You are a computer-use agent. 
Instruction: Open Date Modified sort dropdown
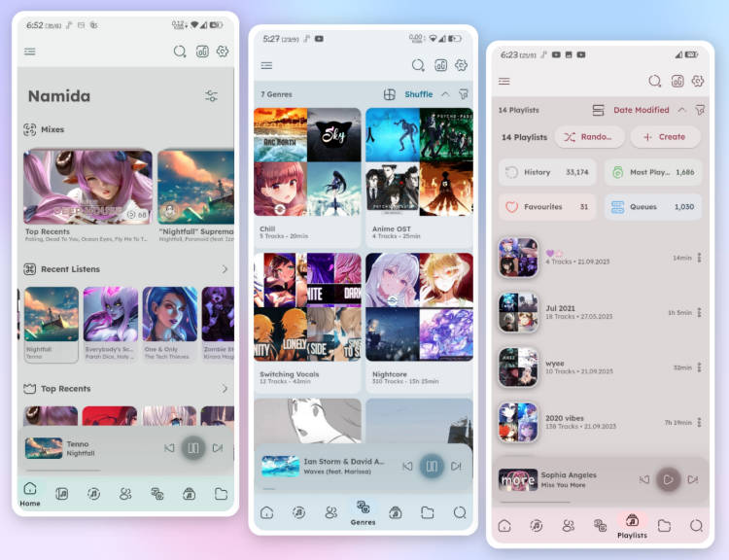[x=642, y=110]
